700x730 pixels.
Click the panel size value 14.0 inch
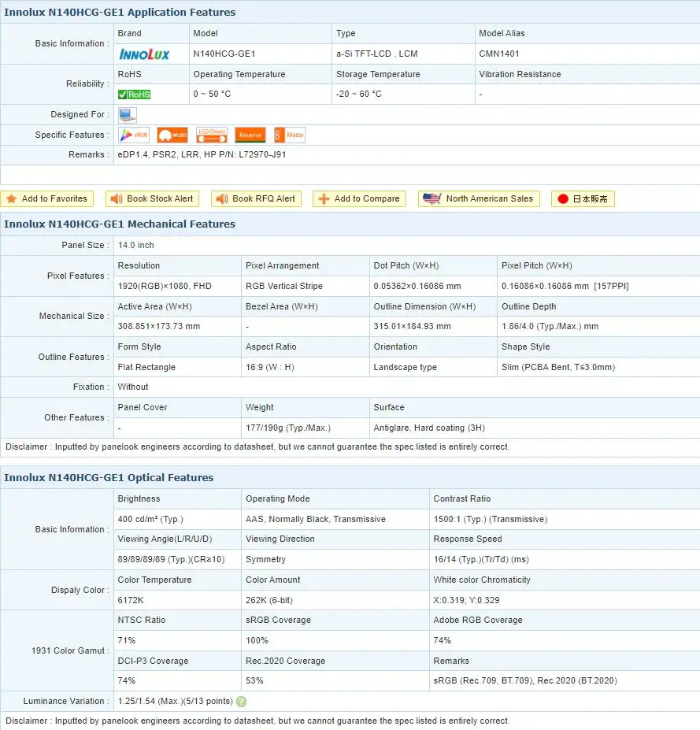click(x=136, y=246)
